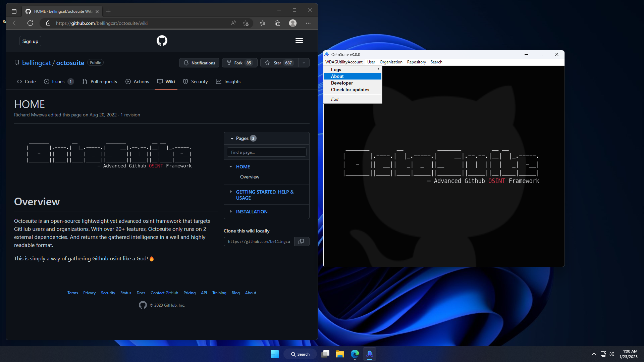This screenshot has width=644, height=362.
Task: Click the Find a page search field
Action: coord(267,152)
